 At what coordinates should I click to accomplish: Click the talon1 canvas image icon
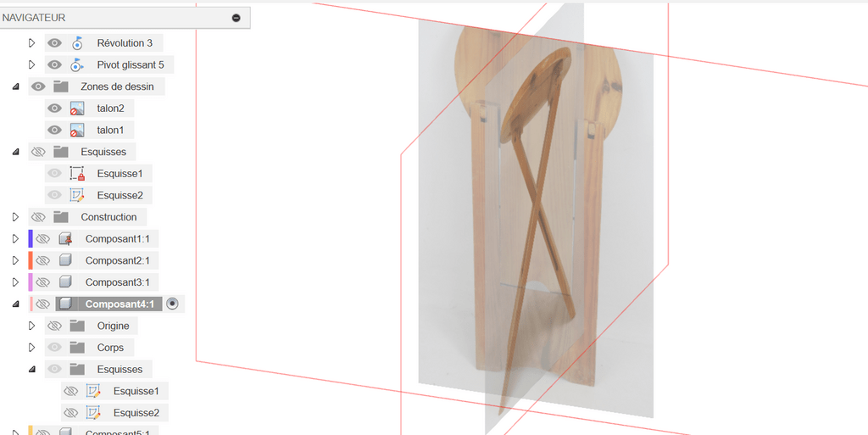(77, 130)
